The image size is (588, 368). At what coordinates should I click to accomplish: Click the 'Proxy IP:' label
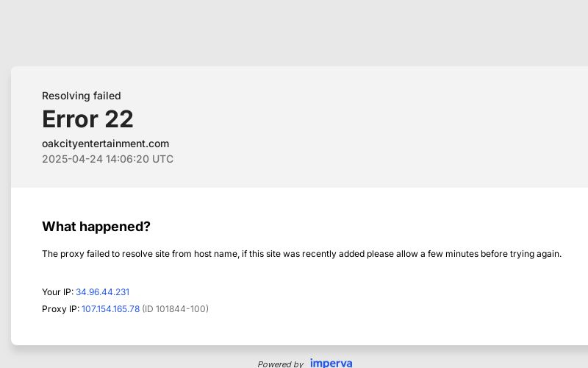coord(60,309)
